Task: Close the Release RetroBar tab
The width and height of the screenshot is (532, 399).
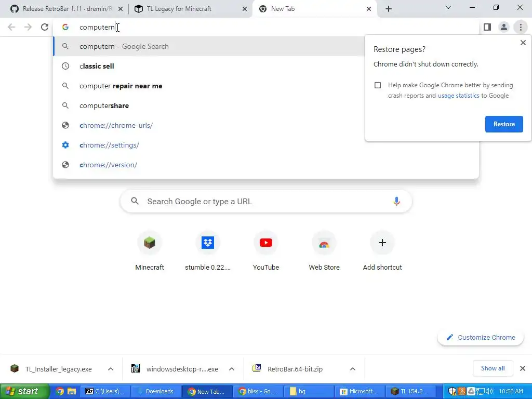Action: coord(121,9)
